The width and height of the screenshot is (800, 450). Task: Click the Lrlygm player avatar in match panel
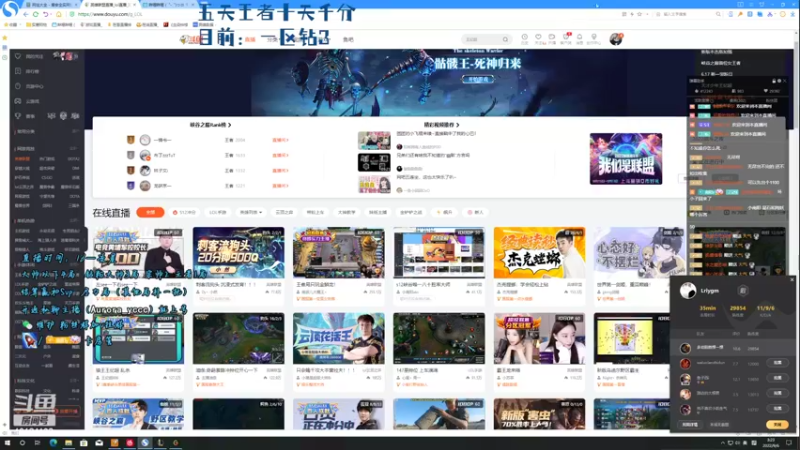click(x=688, y=291)
